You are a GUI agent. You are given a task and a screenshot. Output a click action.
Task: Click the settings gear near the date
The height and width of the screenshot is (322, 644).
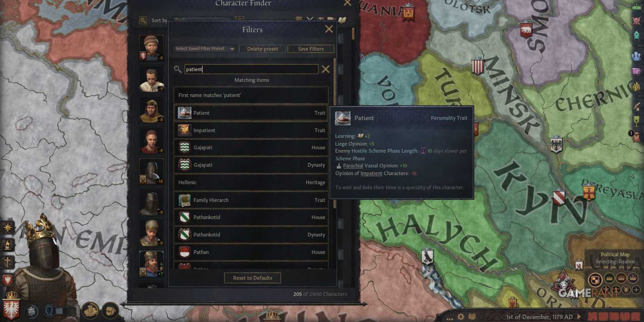[x=461, y=317]
